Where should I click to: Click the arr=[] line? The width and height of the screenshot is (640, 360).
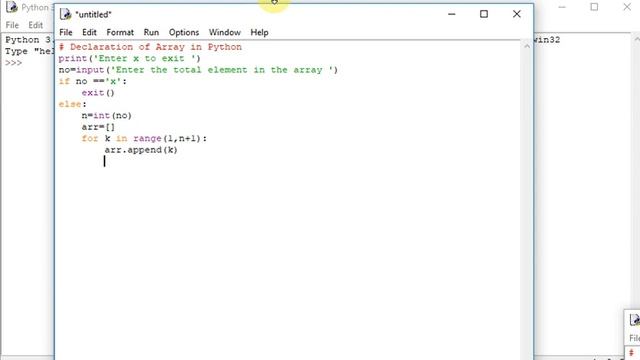(98, 127)
